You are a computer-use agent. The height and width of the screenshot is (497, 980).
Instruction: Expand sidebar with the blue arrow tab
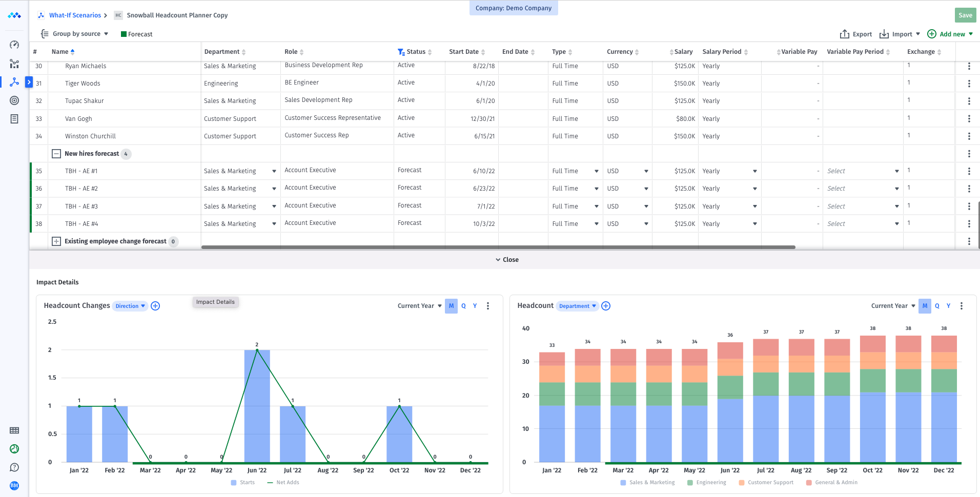pos(29,82)
